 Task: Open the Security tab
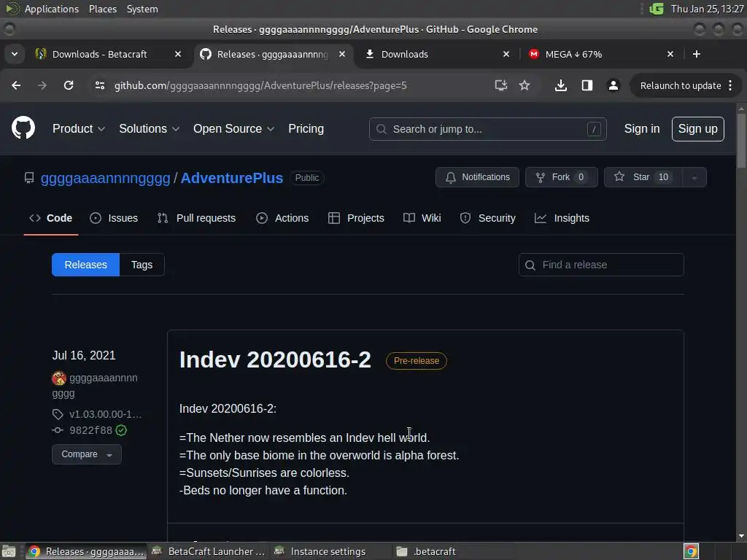click(x=488, y=218)
